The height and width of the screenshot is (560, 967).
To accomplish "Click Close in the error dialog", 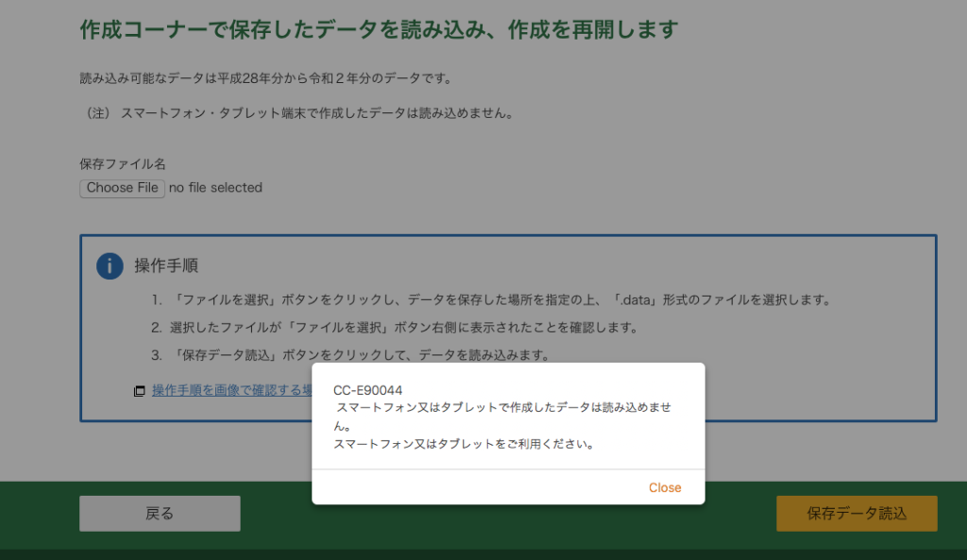I will [x=664, y=487].
